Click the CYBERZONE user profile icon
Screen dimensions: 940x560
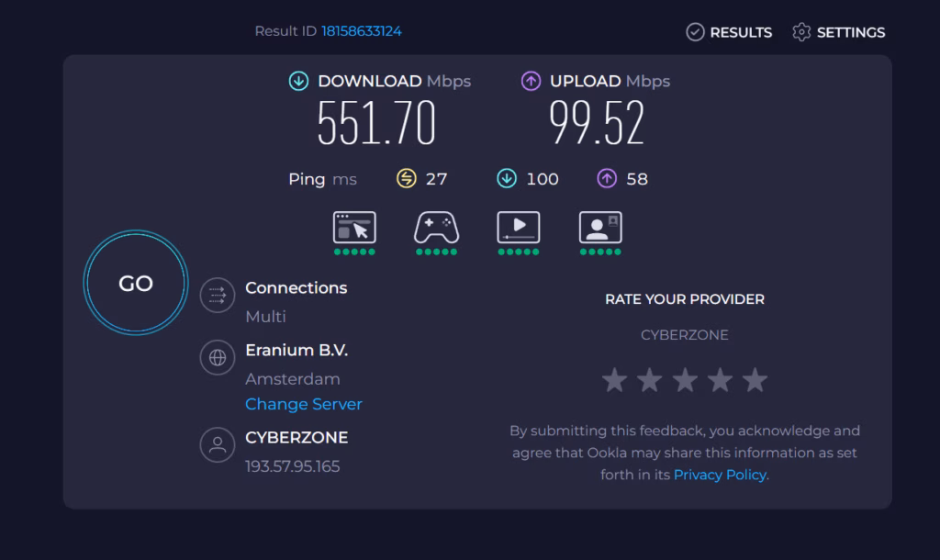218,445
